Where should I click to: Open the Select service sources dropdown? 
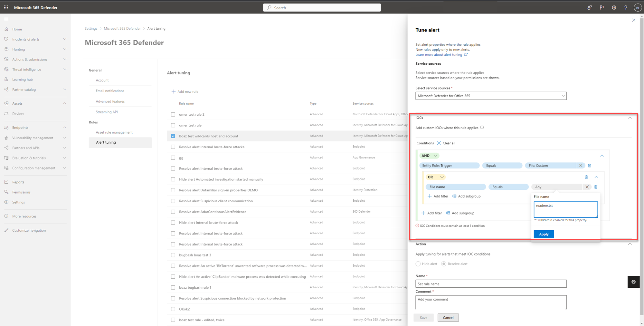click(491, 96)
